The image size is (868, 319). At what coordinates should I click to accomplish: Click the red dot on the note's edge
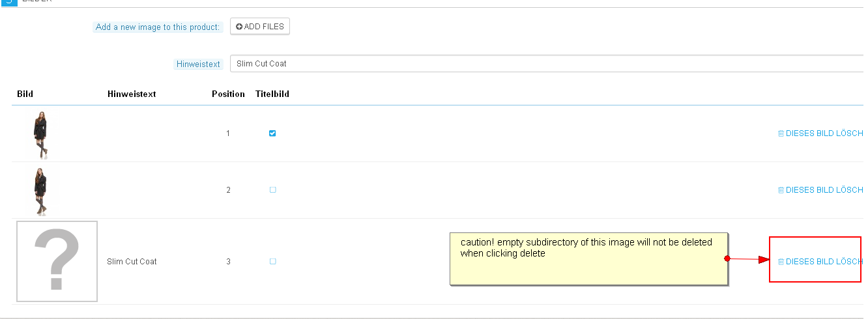tap(727, 258)
